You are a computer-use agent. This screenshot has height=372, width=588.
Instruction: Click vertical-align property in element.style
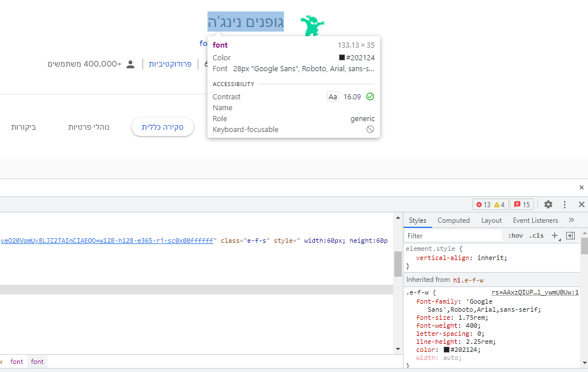[x=443, y=258]
